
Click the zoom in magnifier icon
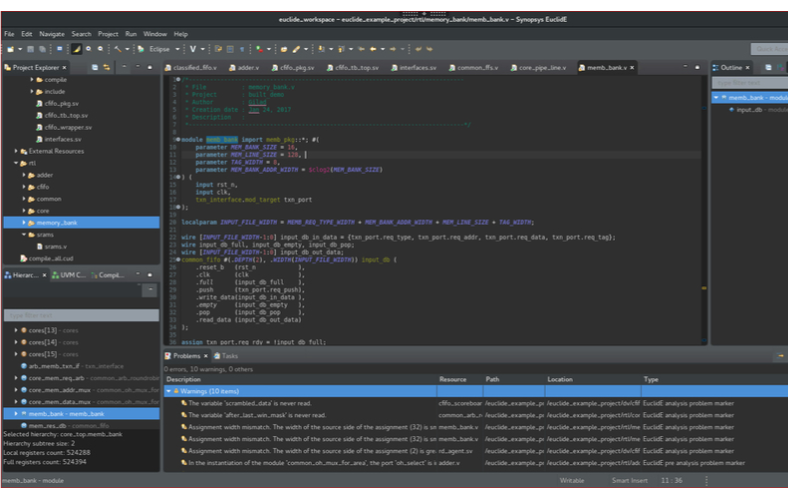point(88,49)
